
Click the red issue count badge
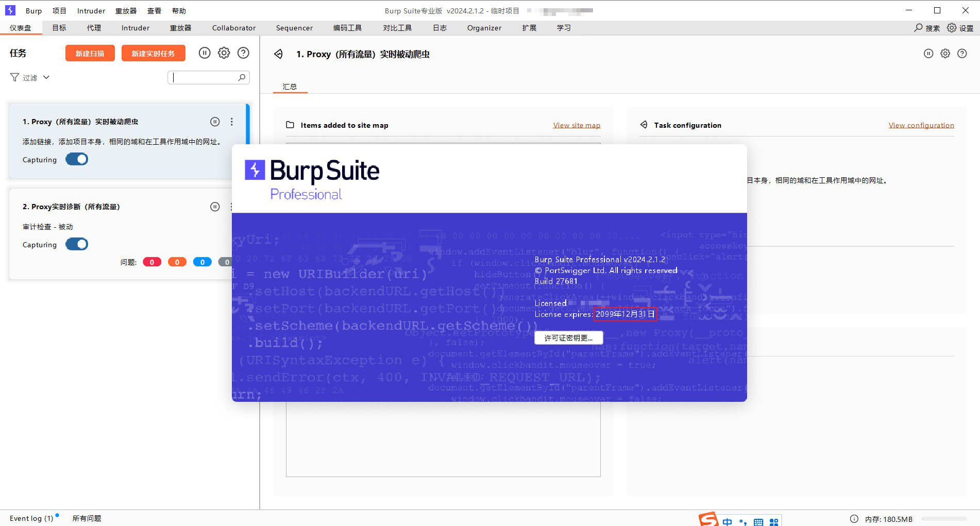pyautogui.click(x=152, y=262)
